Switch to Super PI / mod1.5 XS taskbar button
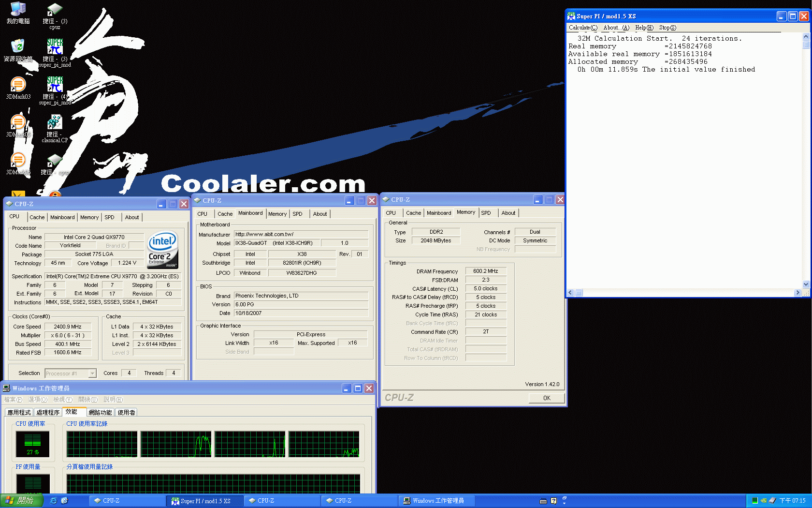812x508 pixels. pyautogui.click(x=204, y=501)
